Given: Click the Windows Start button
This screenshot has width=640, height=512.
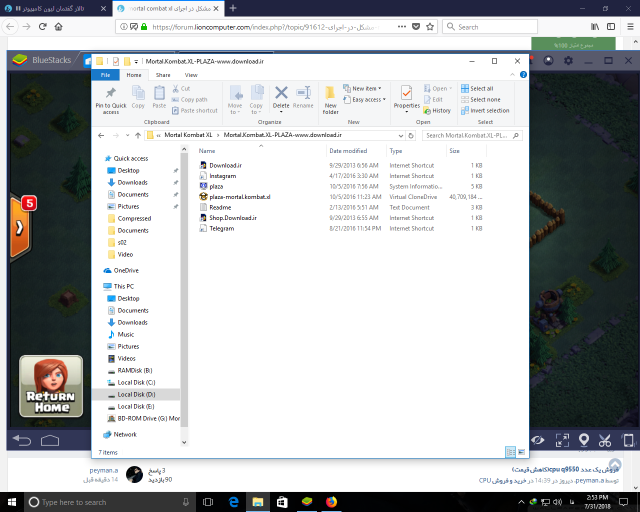Looking at the screenshot, I should [12, 502].
